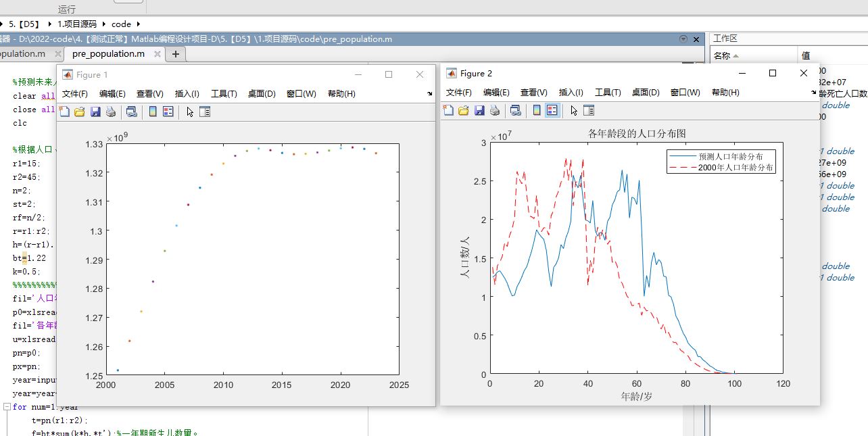Expand the folder path arrow after code
The width and height of the screenshot is (868, 436).
coord(138,24)
